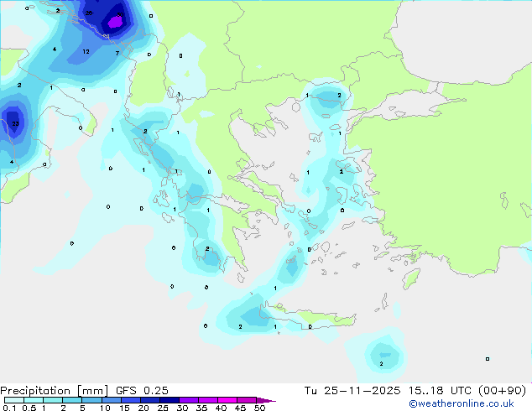Click the purple peak precipitation core

[x=115, y=23]
